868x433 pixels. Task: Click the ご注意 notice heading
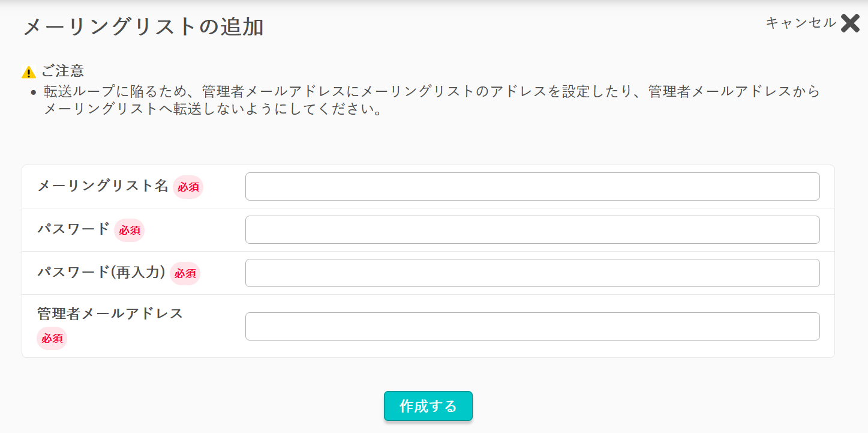(62, 71)
